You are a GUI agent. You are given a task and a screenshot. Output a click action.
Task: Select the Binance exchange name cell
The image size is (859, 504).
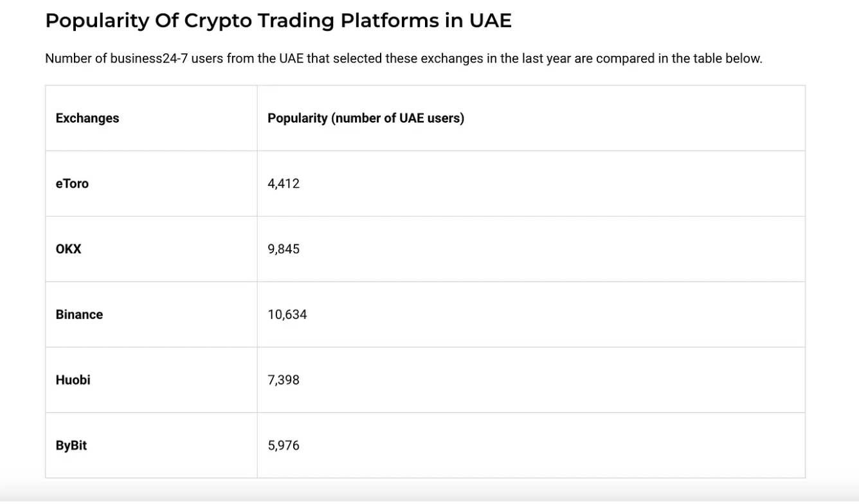[x=79, y=315]
